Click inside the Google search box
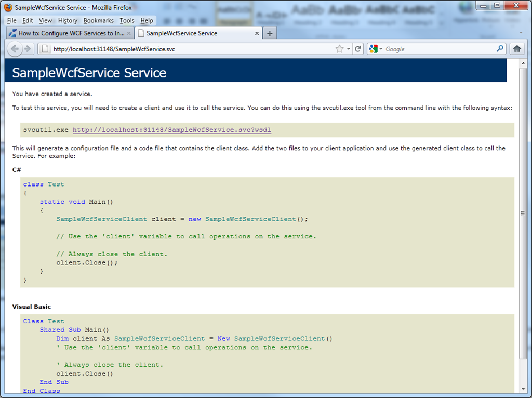532x398 pixels. (x=439, y=49)
